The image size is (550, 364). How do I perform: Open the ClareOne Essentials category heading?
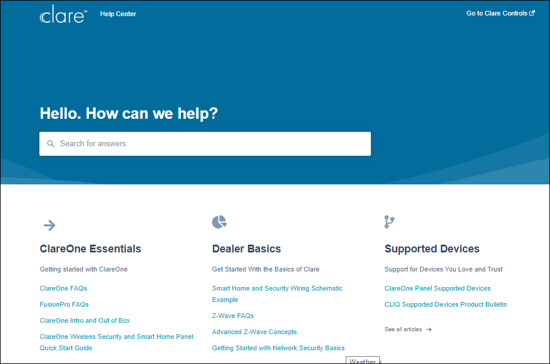[90, 249]
